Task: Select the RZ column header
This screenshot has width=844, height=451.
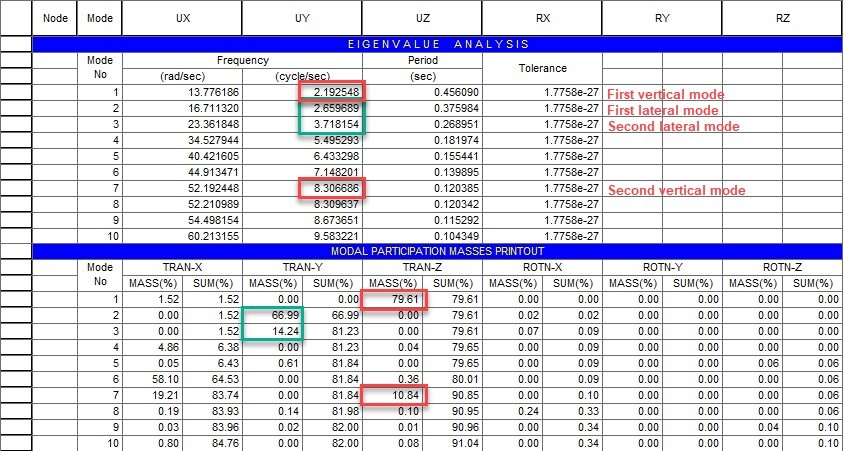Action: pos(783,18)
